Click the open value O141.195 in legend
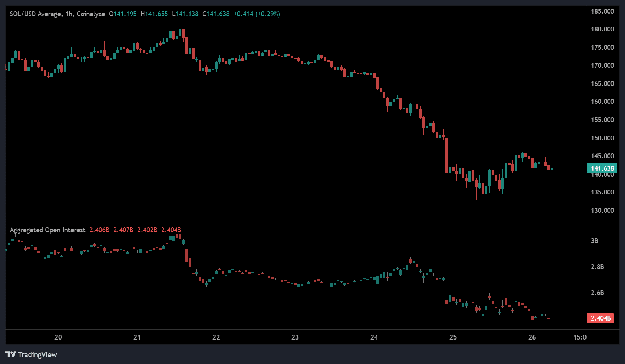Image resolution: width=625 pixels, height=364 pixels. click(123, 14)
